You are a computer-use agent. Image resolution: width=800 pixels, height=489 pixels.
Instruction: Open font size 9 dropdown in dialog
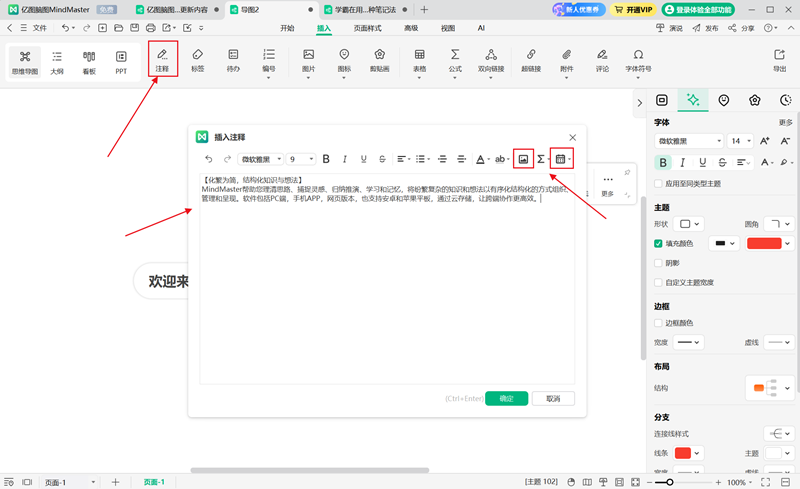(301, 159)
